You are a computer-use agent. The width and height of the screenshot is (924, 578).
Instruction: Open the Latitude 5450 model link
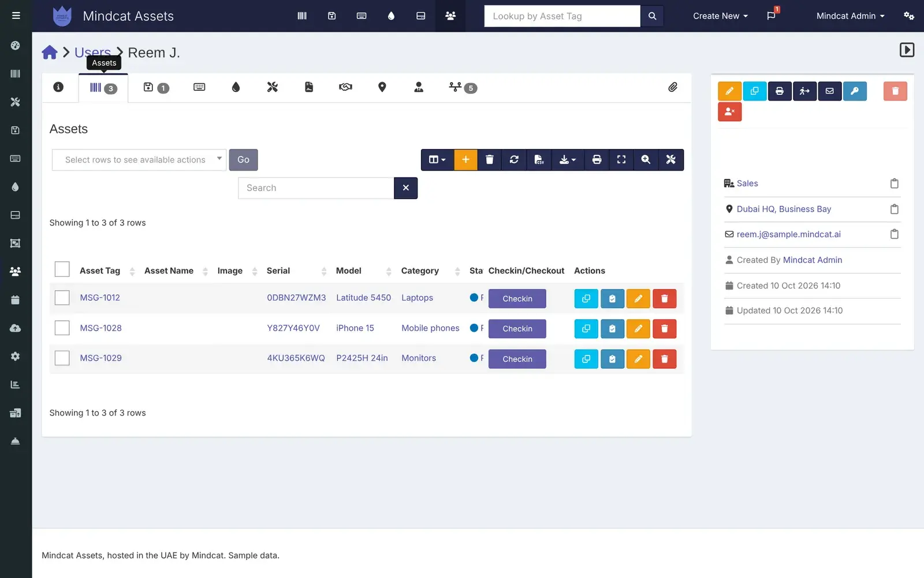pos(364,298)
